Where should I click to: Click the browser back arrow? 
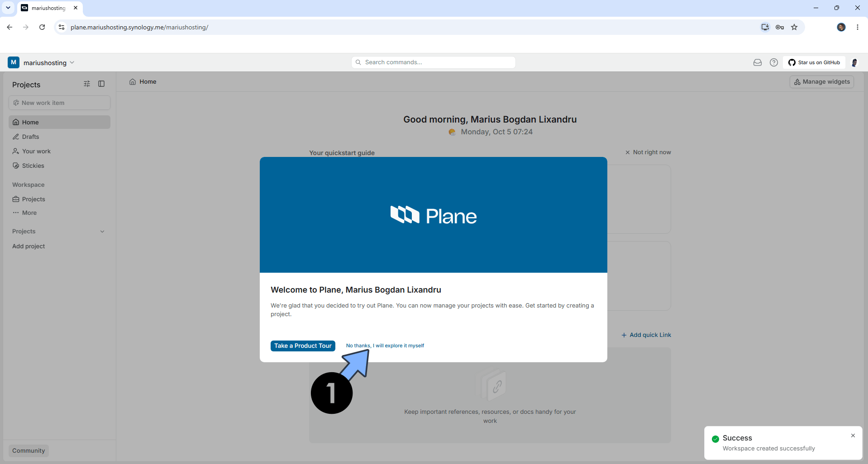10,27
